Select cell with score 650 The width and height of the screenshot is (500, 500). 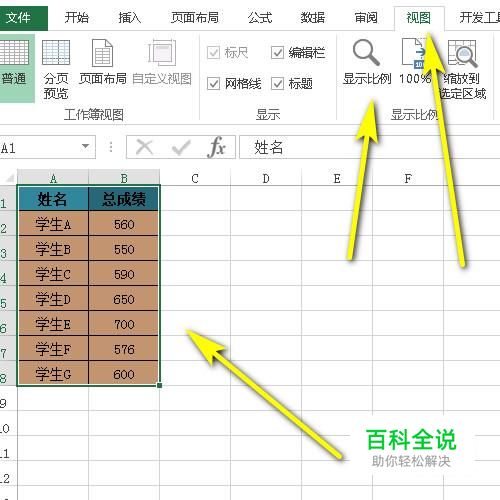tap(124, 299)
